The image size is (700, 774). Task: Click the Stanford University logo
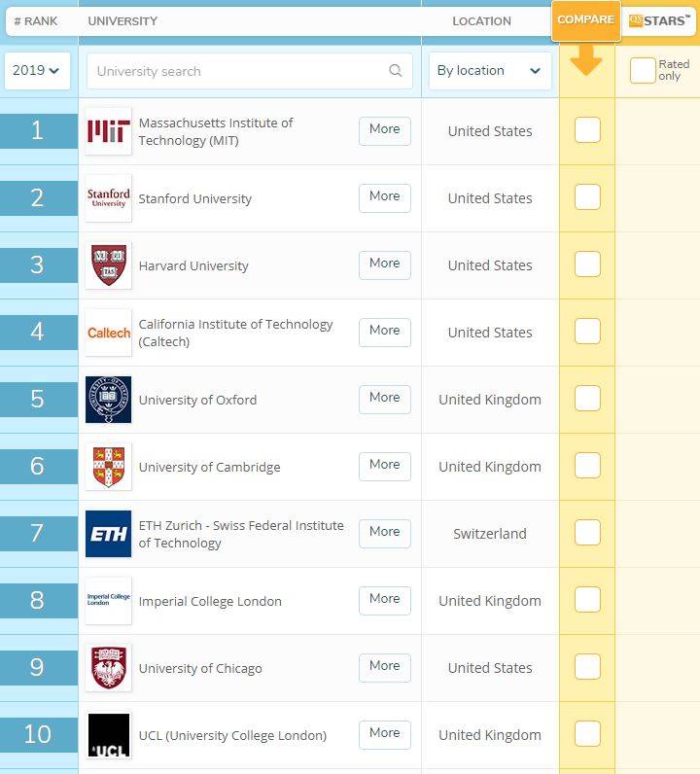[x=108, y=198]
